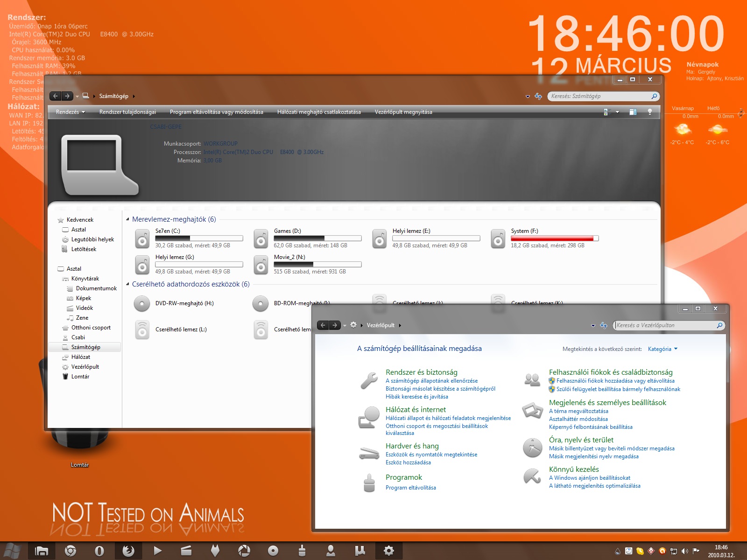Select the Movie_2 (N:) drive icon
Screen dimensions: 747x560
(261, 265)
